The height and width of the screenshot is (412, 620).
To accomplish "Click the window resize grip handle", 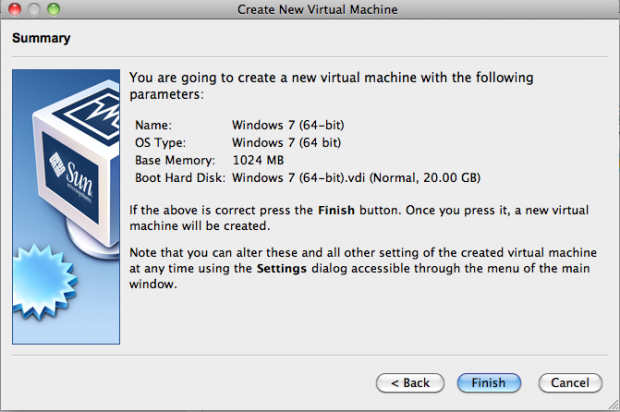I will (x=614, y=405).
